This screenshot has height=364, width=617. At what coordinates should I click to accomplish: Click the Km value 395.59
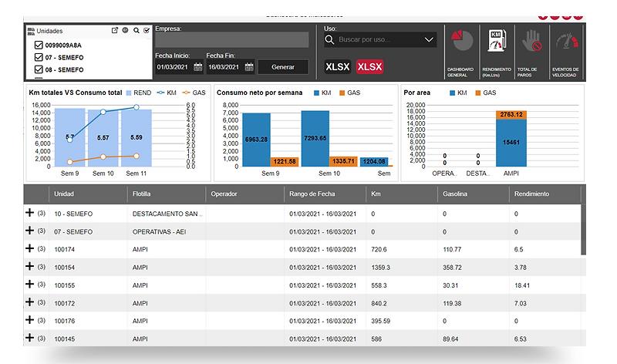(x=380, y=321)
